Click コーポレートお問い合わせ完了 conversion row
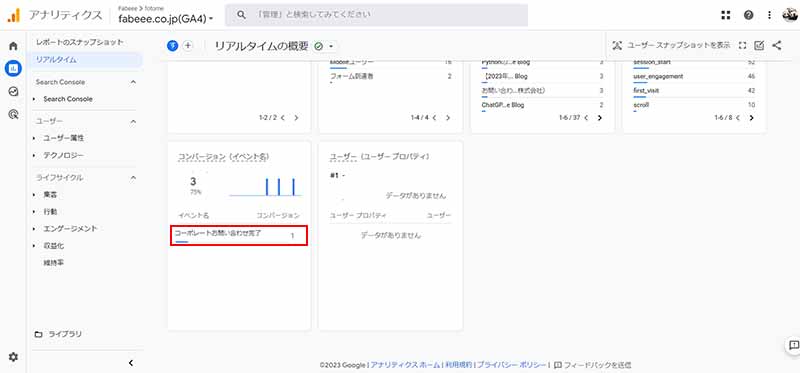This screenshot has height=373, width=800. pyautogui.click(x=239, y=236)
